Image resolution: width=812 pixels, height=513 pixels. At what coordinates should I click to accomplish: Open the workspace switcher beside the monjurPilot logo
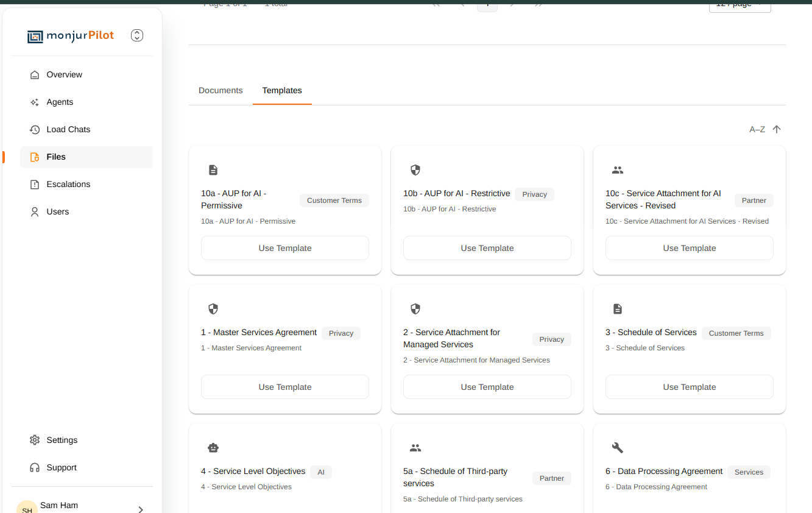click(x=137, y=35)
